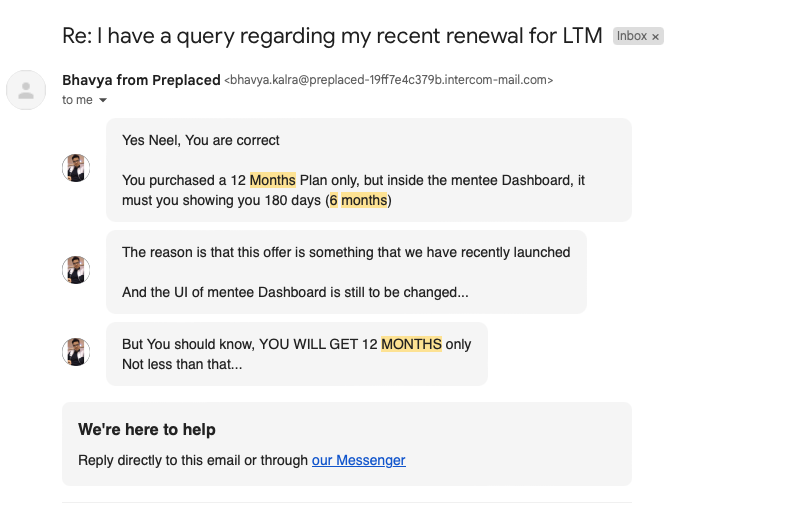Click the highlighted "6 months" text
796x510 pixels.
(358, 200)
